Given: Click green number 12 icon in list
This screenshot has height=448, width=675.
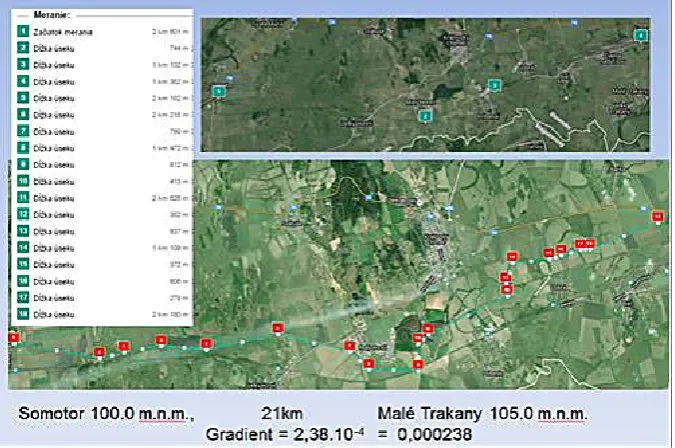Looking at the screenshot, I should pos(23,214).
